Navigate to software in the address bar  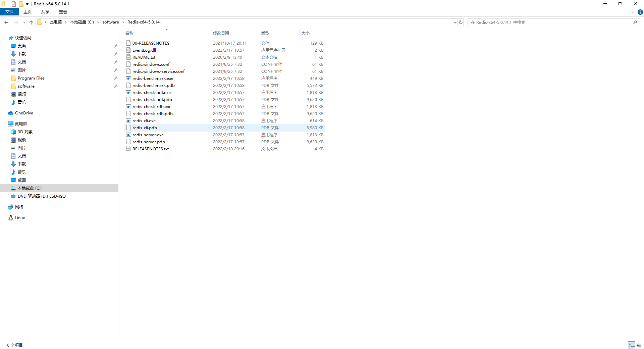[x=111, y=22]
